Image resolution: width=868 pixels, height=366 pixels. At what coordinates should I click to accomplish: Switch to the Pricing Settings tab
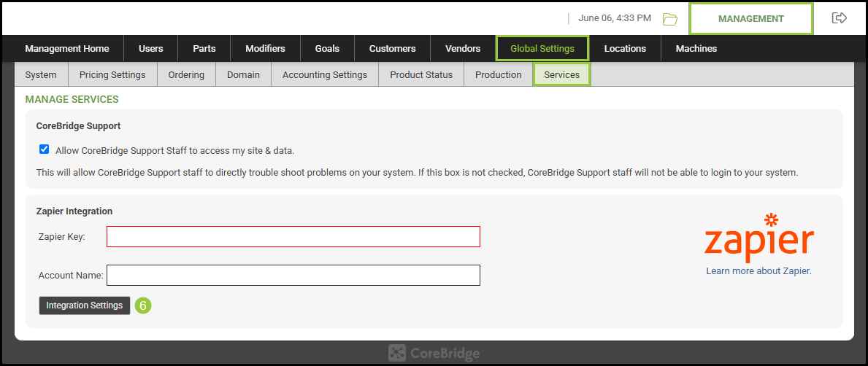112,74
